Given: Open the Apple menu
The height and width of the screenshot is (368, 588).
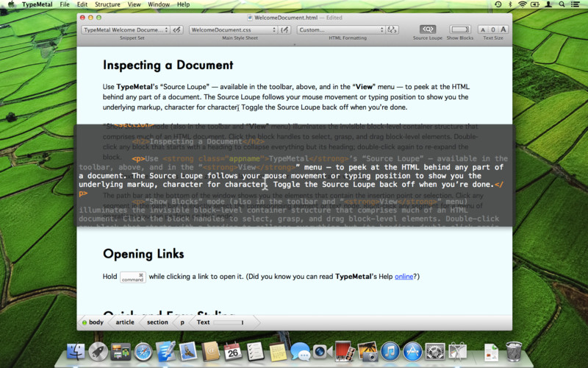Looking at the screenshot, I should coord(11,4).
